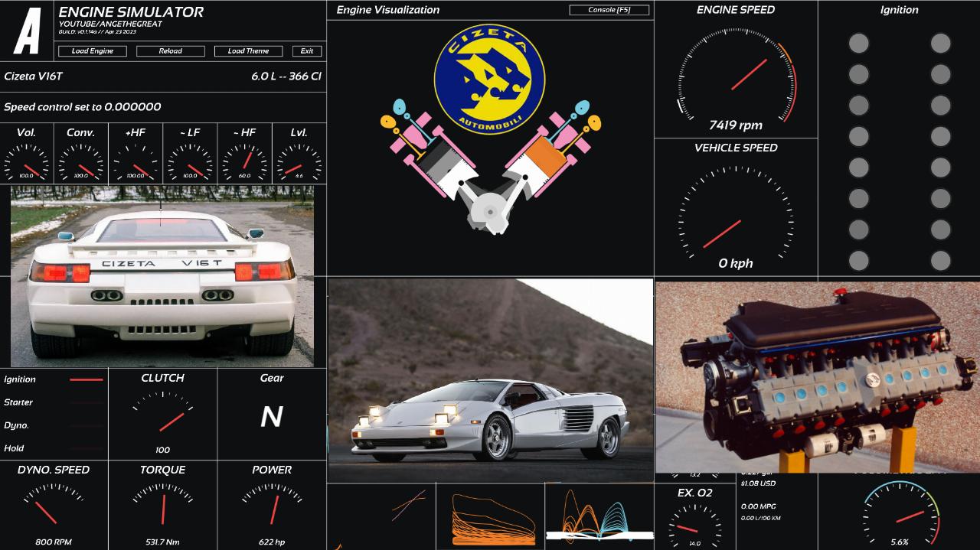Click the Conv. gauge

(x=81, y=161)
